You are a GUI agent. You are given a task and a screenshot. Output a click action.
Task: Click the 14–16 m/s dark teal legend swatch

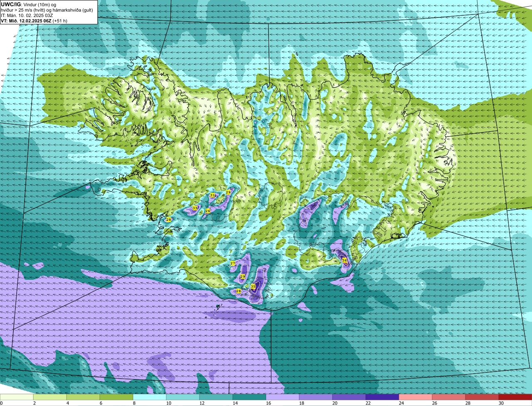coord(249,397)
